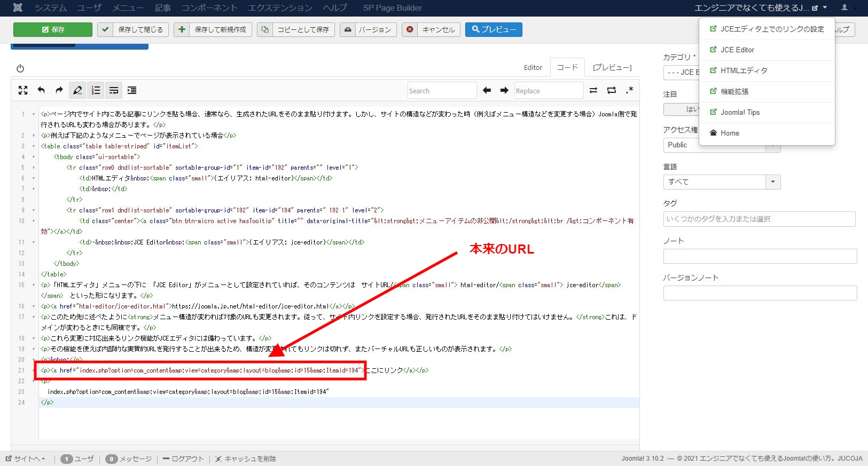
Task: Collapse the code fold at line 3
Action: click(34, 146)
